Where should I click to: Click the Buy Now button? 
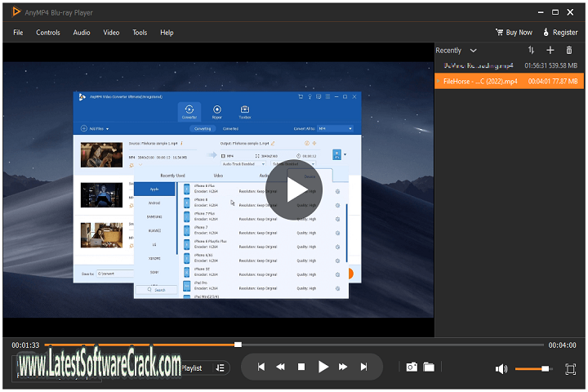point(513,33)
